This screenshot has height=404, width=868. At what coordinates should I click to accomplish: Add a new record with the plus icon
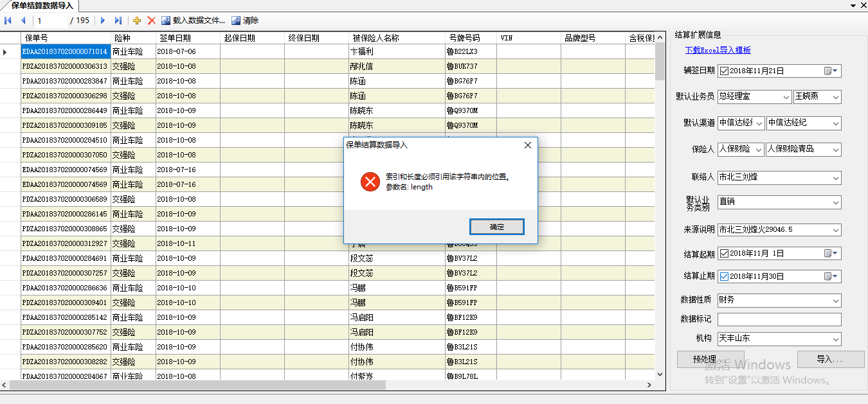coord(137,21)
